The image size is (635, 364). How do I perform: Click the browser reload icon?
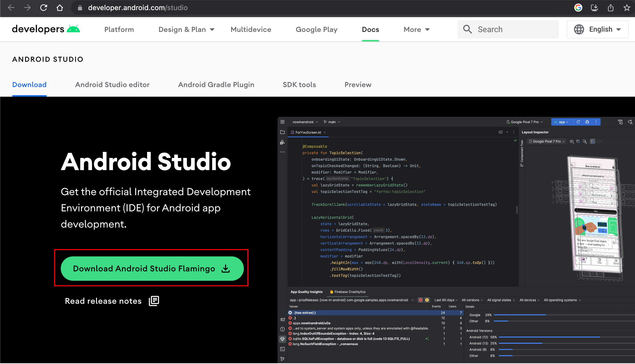point(44,8)
